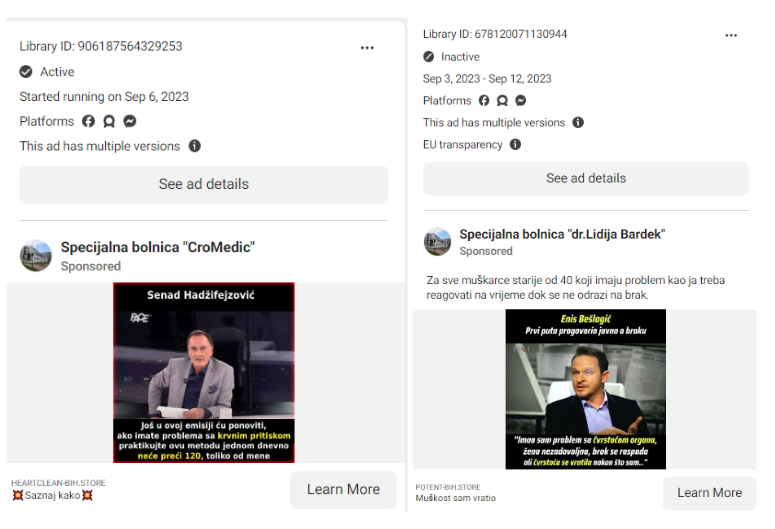This screenshot has height=529, width=775.
Task: Open the three-dot menu on the CroMedic ad card
Action: coord(367,48)
